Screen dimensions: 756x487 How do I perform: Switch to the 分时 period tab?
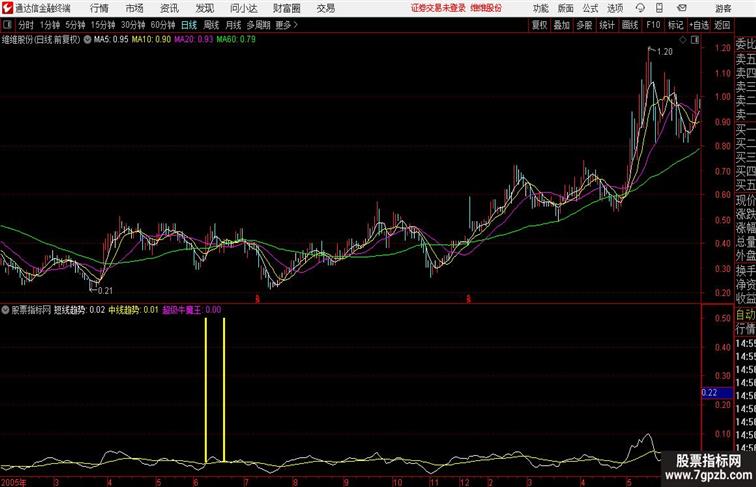26,25
